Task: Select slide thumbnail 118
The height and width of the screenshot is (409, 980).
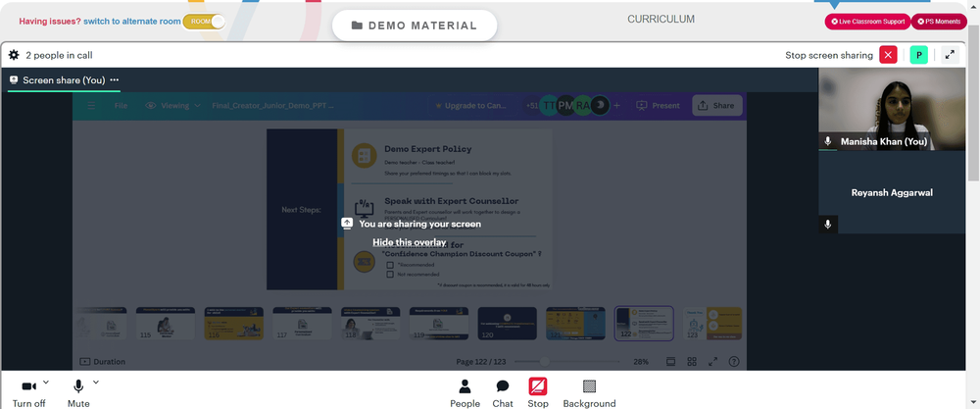Action: click(370, 324)
